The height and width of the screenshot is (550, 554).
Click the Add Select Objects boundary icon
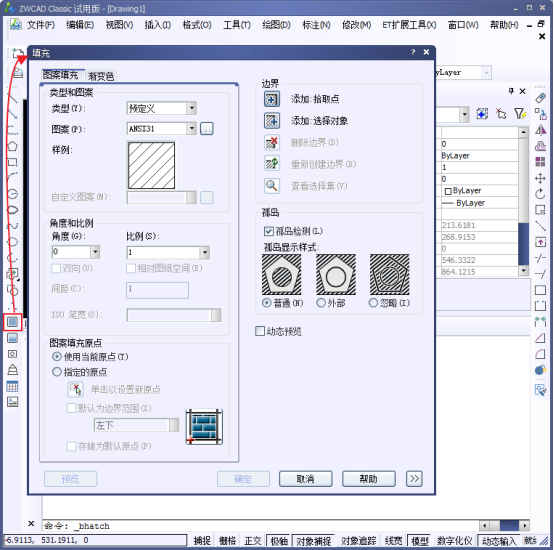click(272, 121)
